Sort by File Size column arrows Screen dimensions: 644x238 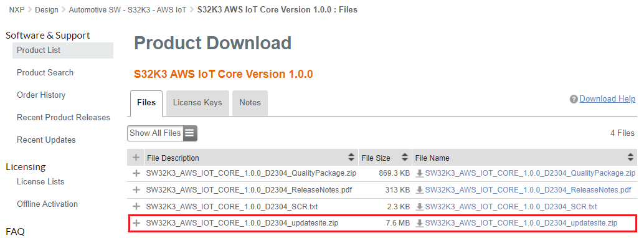coord(405,158)
